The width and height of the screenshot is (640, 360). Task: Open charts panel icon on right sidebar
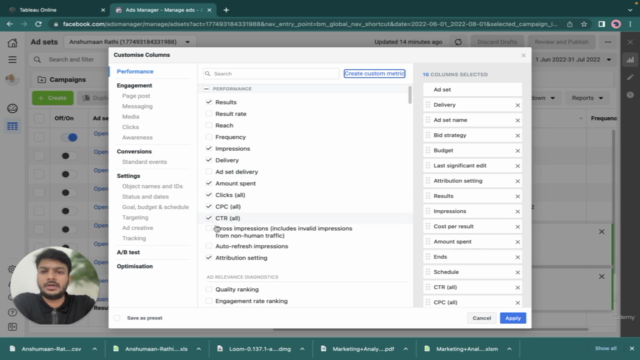631,60
